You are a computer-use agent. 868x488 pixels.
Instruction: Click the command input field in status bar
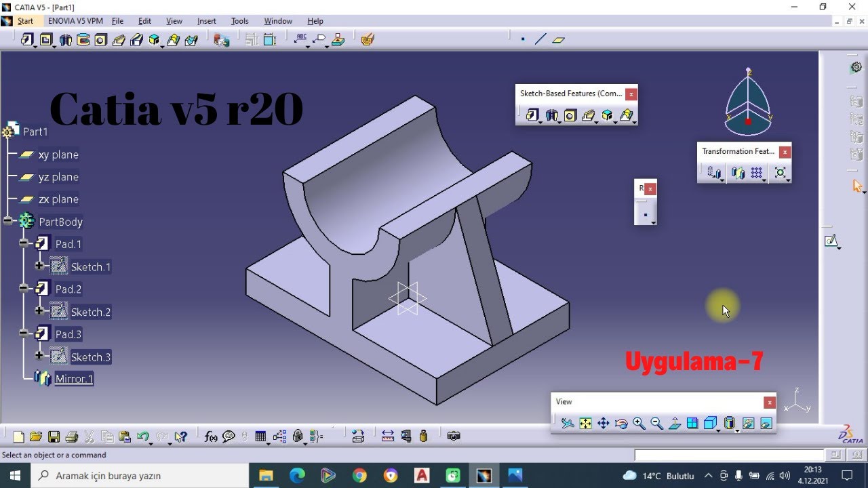coord(730,455)
